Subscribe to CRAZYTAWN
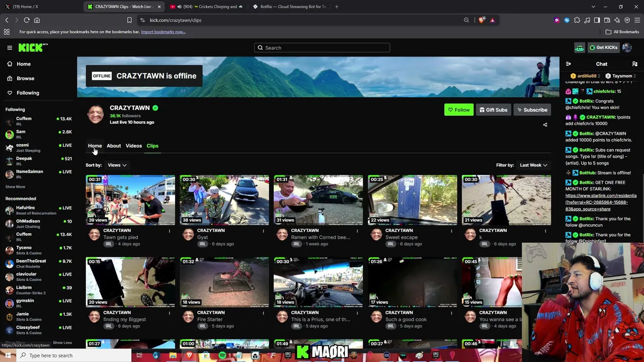Screen dimensions: 644x362 click(532, 110)
